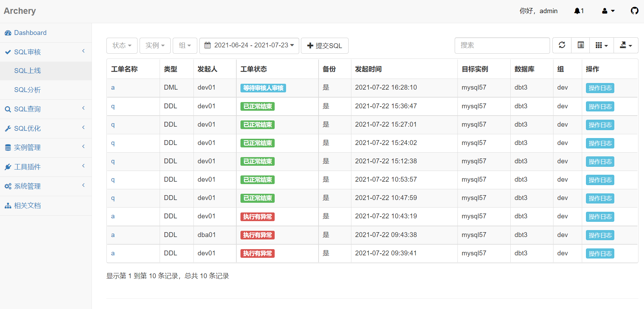Click the 实例管理 database icon
Screen dimensions: 644x309
[8, 148]
